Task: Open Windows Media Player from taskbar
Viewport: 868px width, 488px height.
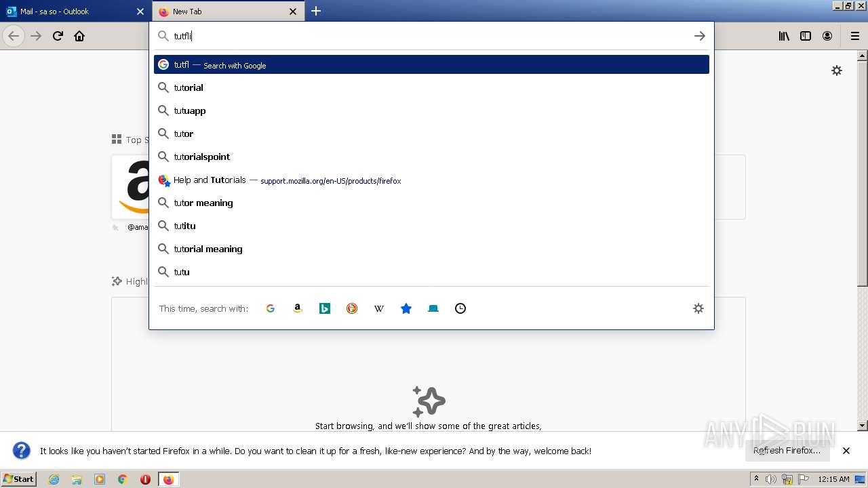Action: (100, 479)
